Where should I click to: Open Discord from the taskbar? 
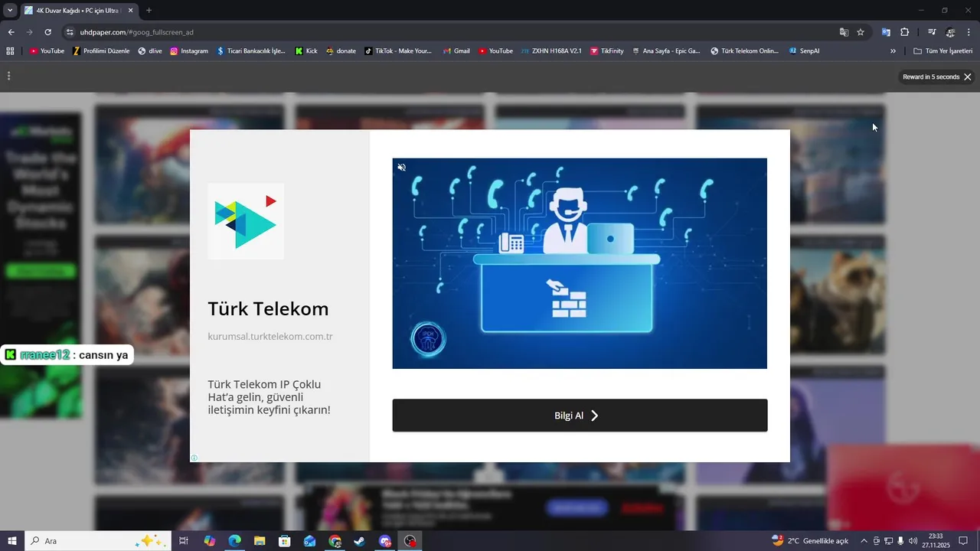point(385,541)
